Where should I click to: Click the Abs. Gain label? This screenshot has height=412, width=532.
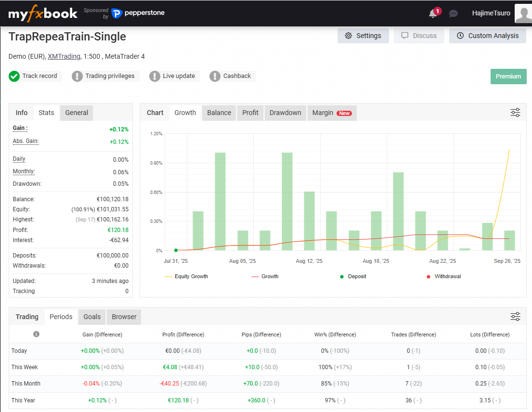point(26,141)
